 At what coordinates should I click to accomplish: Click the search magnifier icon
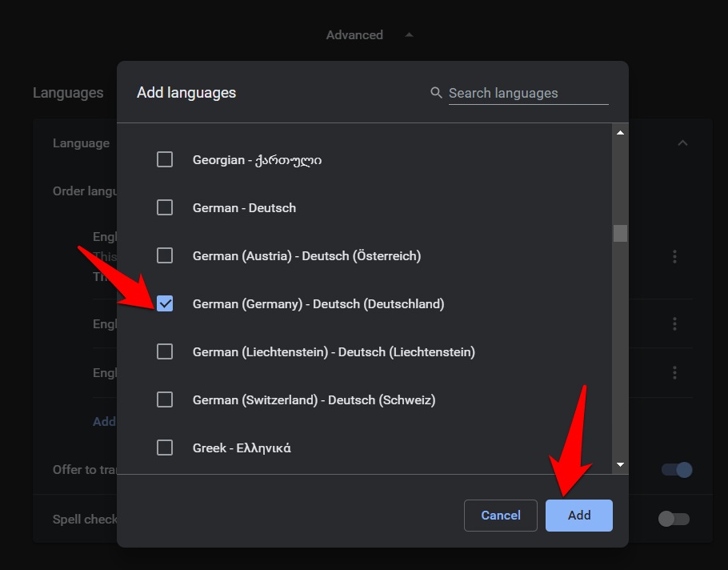(x=436, y=93)
